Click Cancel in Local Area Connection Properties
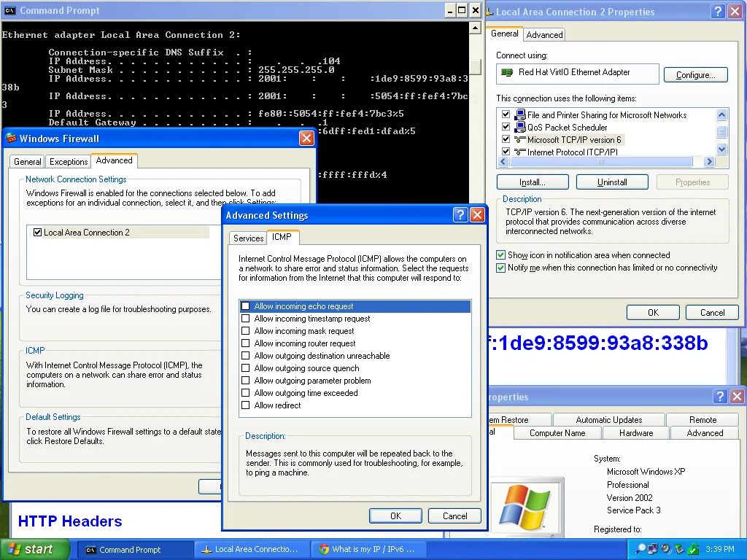Image resolution: width=747 pixels, height=560 pixels. [x=712, y=312]
